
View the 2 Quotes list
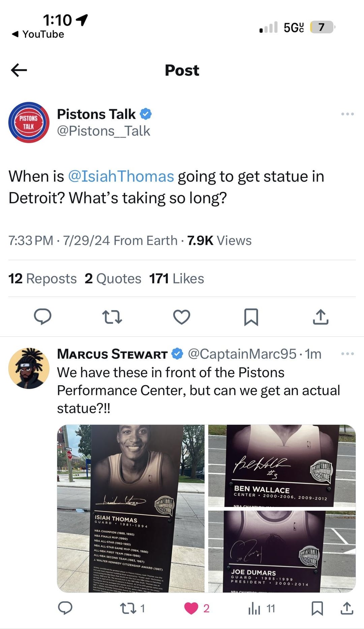pos(113,279)
